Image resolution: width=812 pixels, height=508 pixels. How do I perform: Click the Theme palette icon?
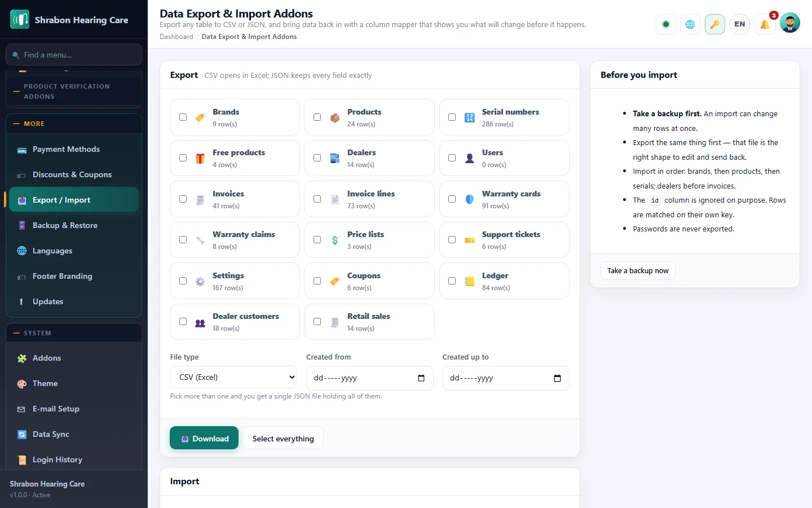(x=22, y=384)
